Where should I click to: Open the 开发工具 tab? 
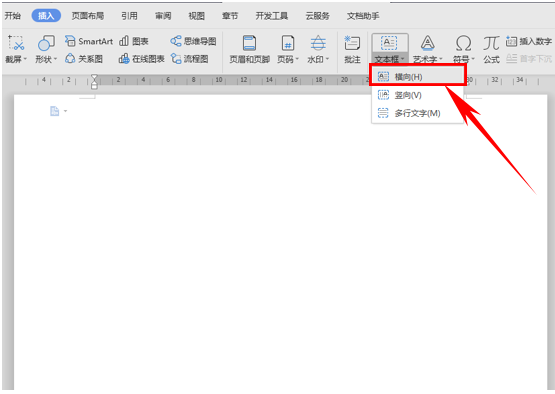pos(272,16)
